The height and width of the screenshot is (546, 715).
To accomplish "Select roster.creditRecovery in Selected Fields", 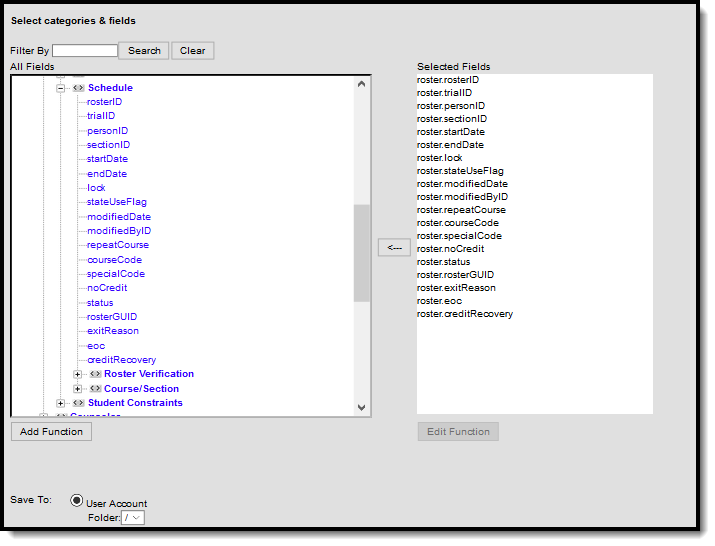I will click(465, 314).
